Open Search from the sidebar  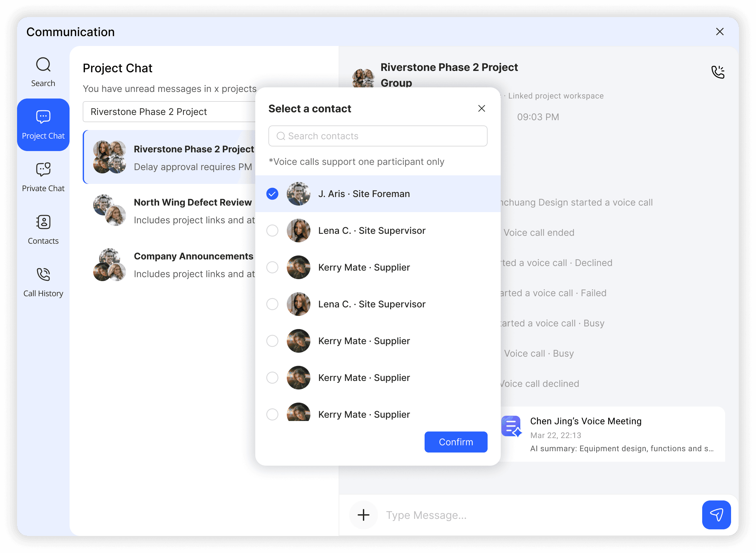coord(43,72)
